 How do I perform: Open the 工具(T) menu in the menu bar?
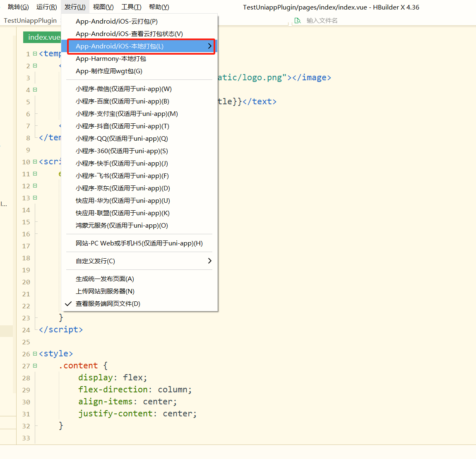tap(131, 7)
